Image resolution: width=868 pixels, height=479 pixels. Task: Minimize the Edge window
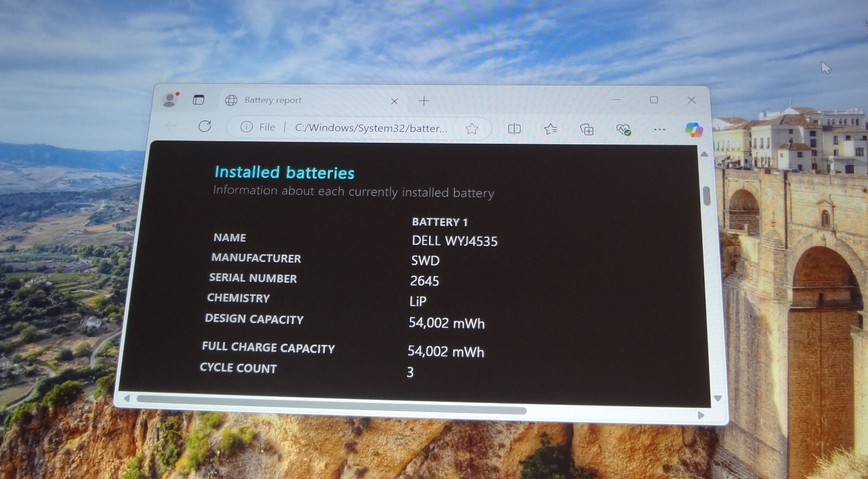616,100
